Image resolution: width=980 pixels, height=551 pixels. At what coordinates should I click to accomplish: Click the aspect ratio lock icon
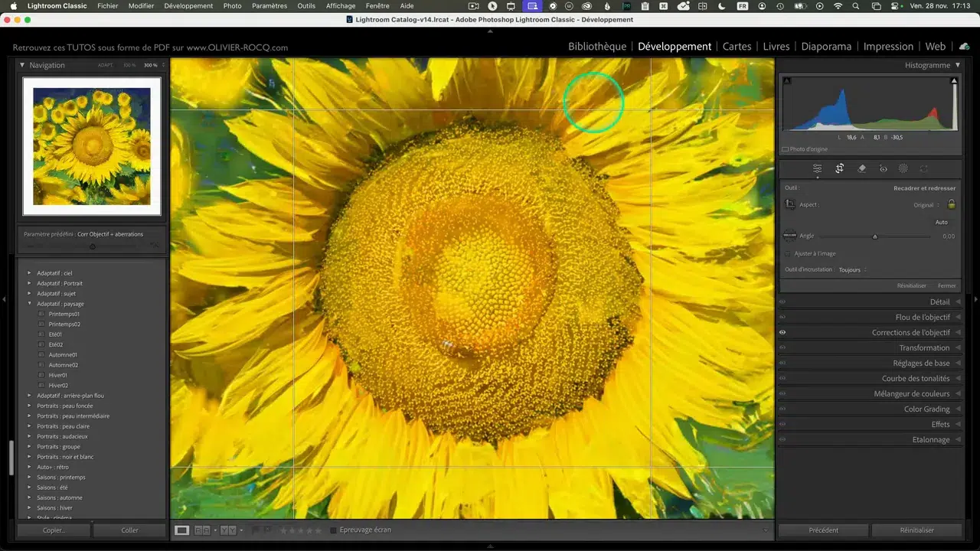[952, 205]
